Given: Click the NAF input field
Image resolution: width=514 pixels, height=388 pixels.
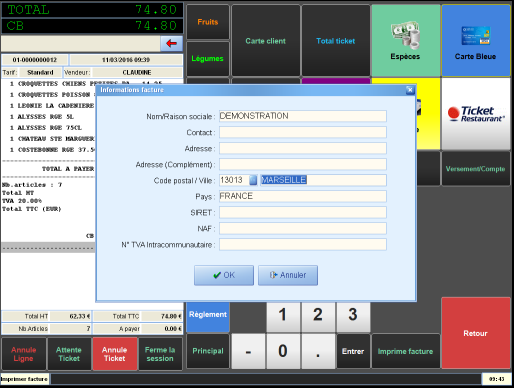Looking at the screenshot, I should click(303, 228).
